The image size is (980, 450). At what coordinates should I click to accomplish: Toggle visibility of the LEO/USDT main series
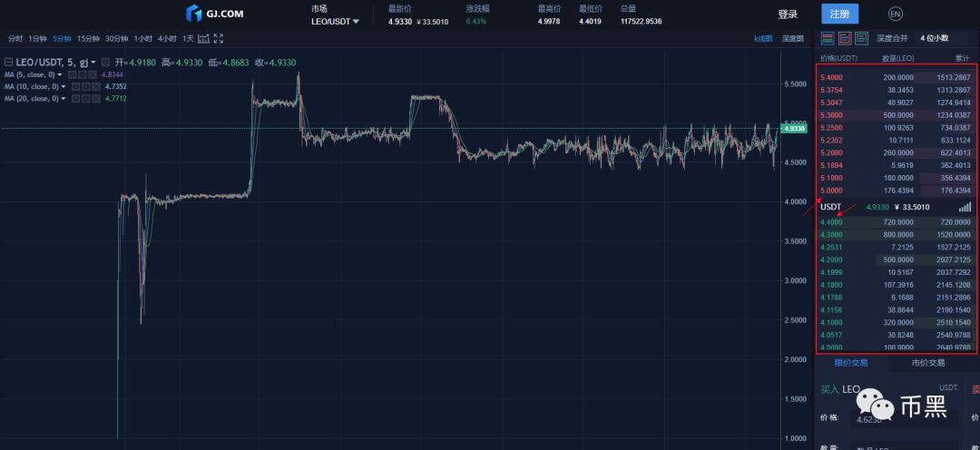[x=105, y=63]
